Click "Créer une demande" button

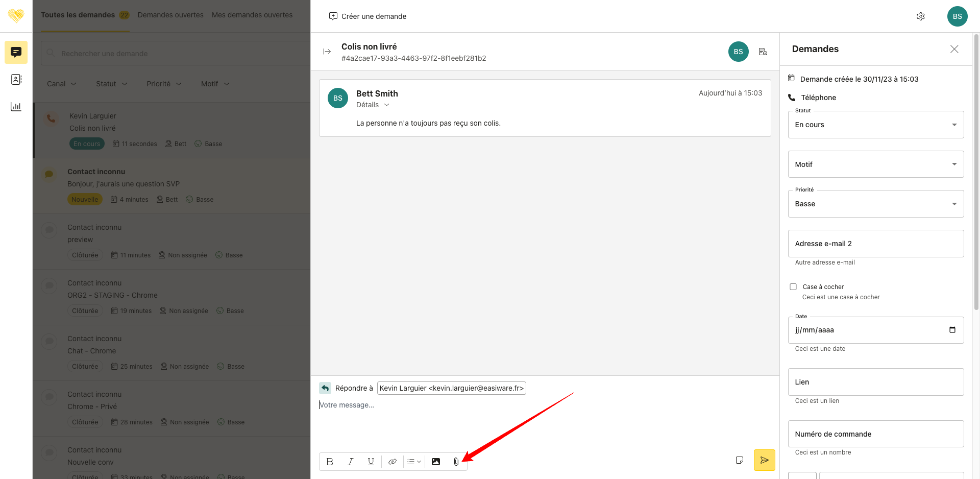point(368,16)
